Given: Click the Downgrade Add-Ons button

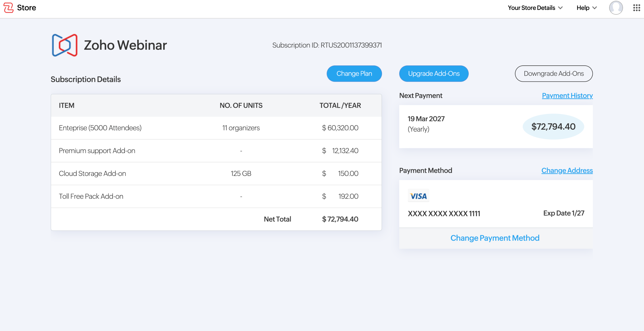Looking at the screenshot, I should (553, 74).
